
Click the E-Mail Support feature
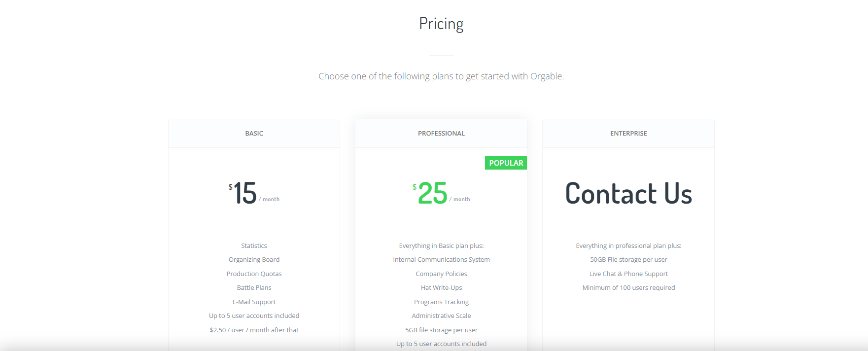(254, 302)
